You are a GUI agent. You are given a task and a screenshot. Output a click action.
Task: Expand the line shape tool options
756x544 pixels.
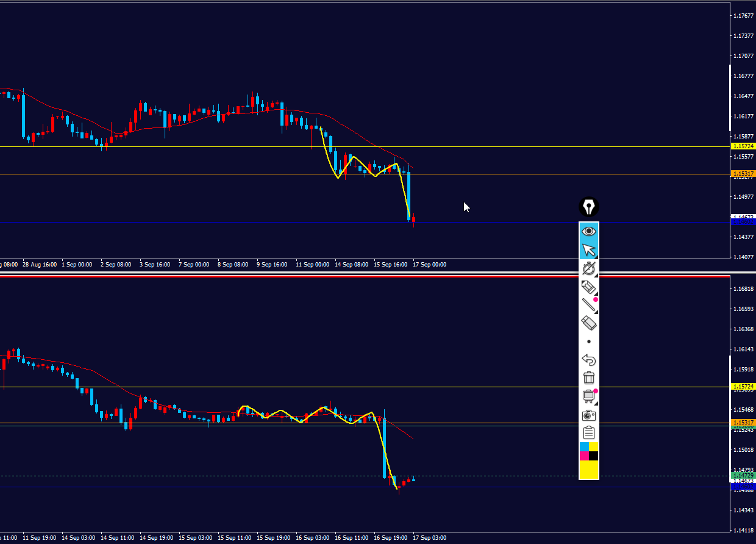[589, 305]
